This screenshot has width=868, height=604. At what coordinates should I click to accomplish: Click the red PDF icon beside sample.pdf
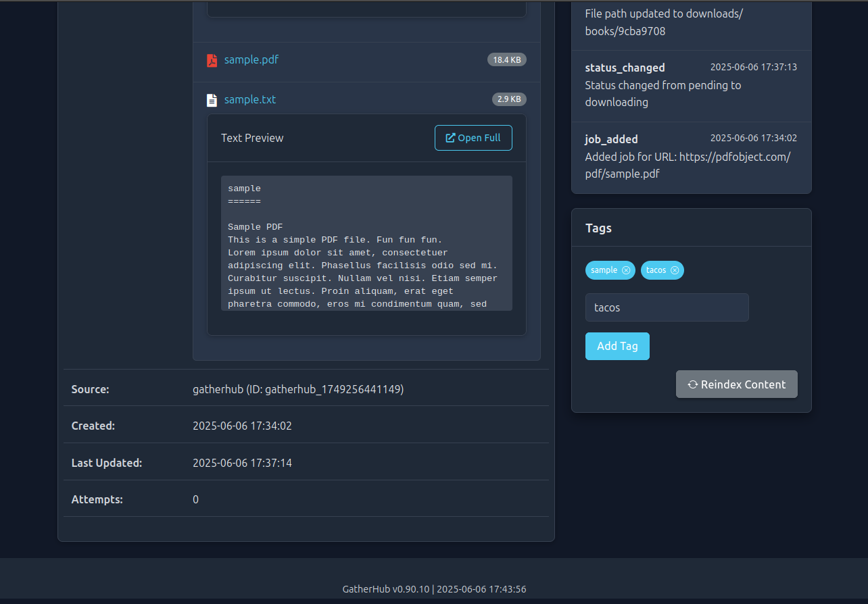pyautogui.click(x=212, y=60)
